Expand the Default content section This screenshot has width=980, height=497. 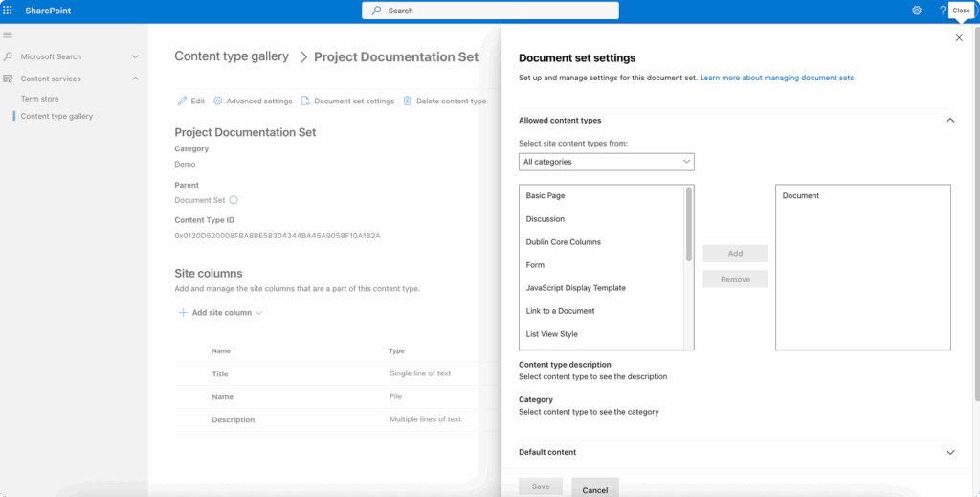(949, 452)
